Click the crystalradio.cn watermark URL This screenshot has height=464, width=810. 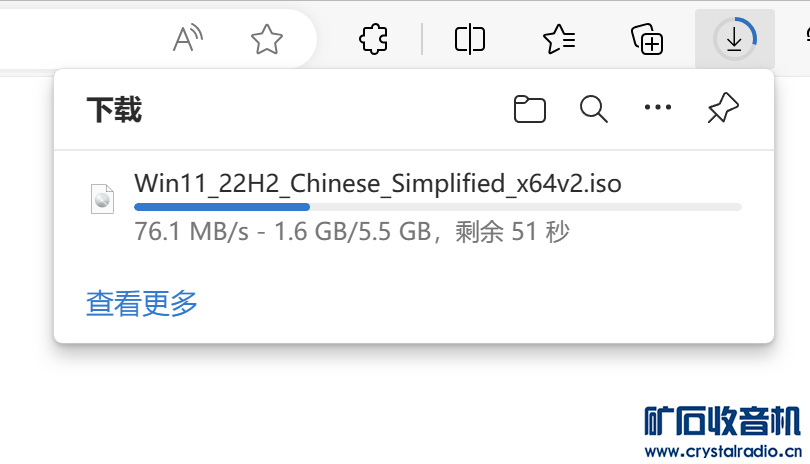tap(723, 452)
